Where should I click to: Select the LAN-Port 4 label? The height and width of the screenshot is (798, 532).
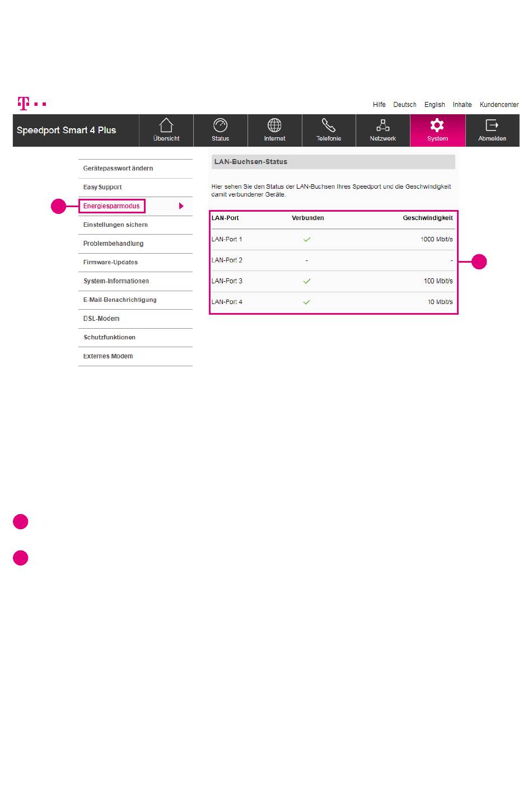click(227, 302)
